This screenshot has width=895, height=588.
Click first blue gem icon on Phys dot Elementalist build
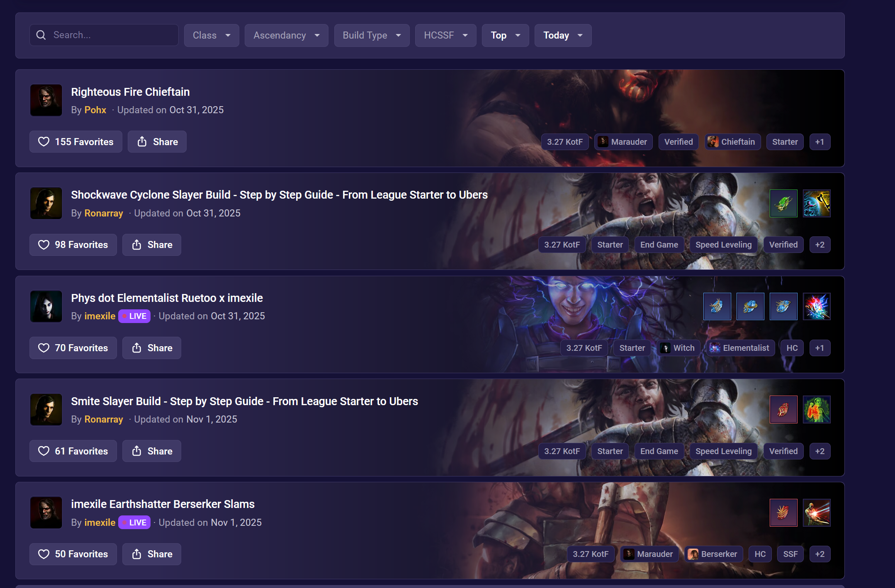(x=717, y=306)
